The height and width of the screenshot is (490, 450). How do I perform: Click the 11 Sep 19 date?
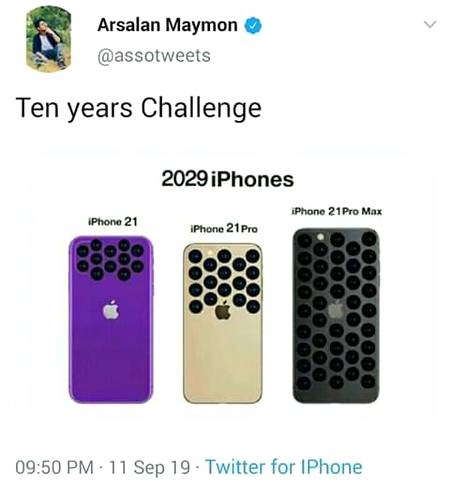click(149, 467)
